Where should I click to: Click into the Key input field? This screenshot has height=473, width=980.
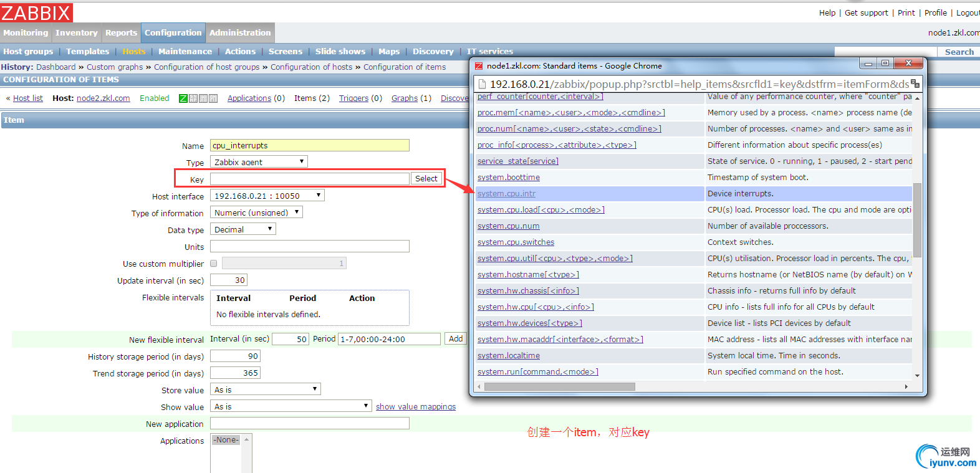(x=309, y=179)
